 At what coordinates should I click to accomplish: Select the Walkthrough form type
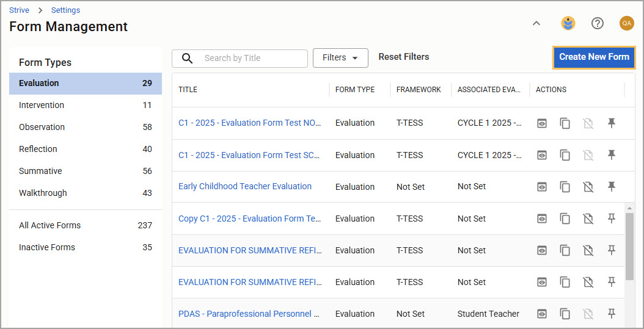click(86, 193)
